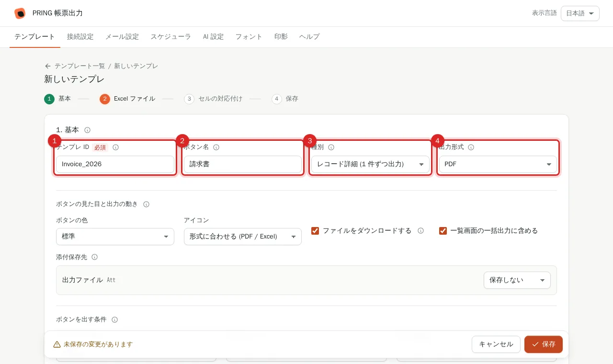Open the AI 設定 tab
The width and height of the screenshot is (613, 364).
point(213,37)
